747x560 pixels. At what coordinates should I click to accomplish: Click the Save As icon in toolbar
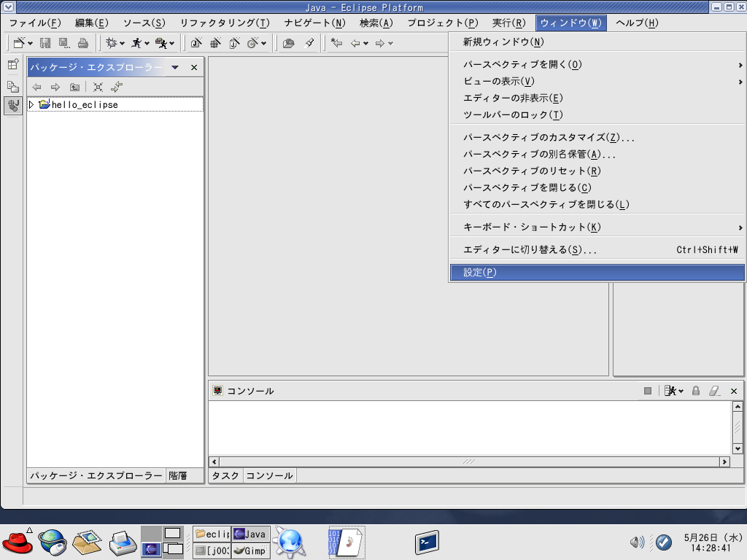(x=64, y=43)
